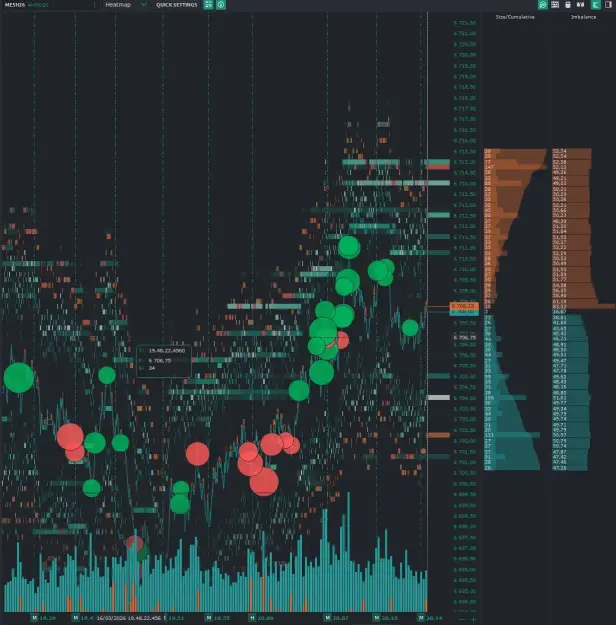Click the info icon in the top toolbar
Viewport: 616px width, 625px height.
click(x=221, y=5)
